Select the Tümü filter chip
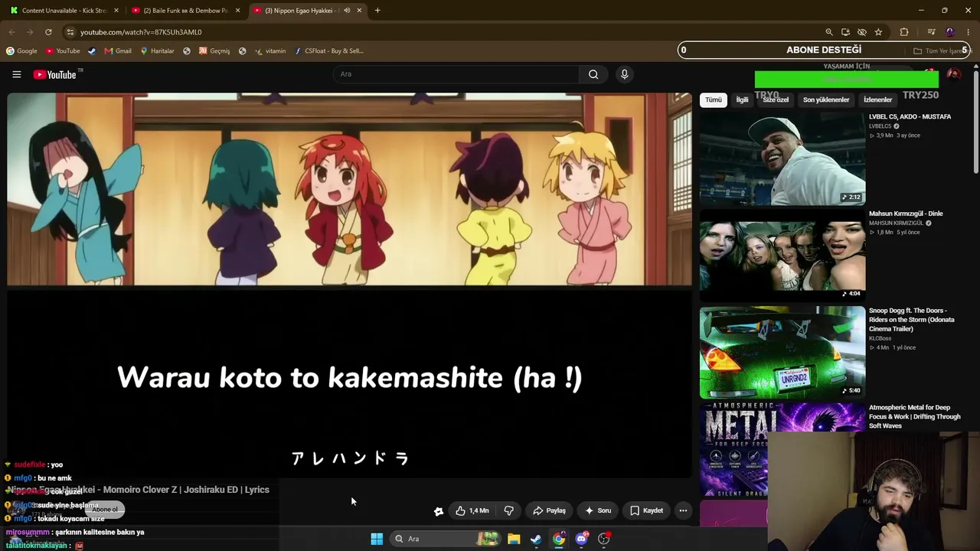This screenshot has height=551, width=980. click(714, 100)
